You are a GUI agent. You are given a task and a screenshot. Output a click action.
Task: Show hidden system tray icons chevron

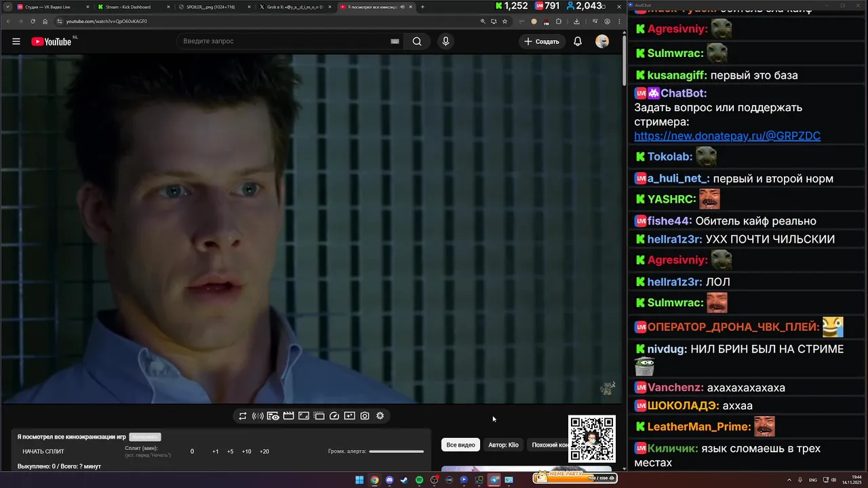pos(791,480)
